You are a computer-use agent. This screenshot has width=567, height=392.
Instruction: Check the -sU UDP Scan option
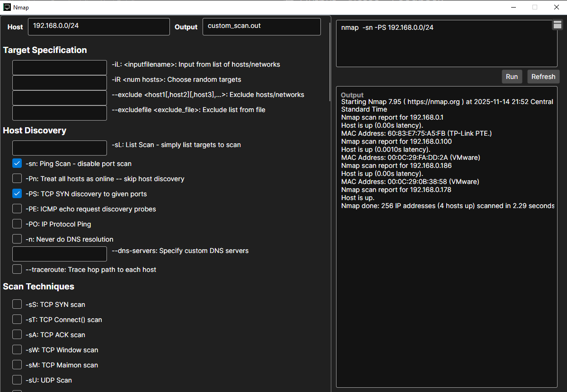tap(17, 380)
